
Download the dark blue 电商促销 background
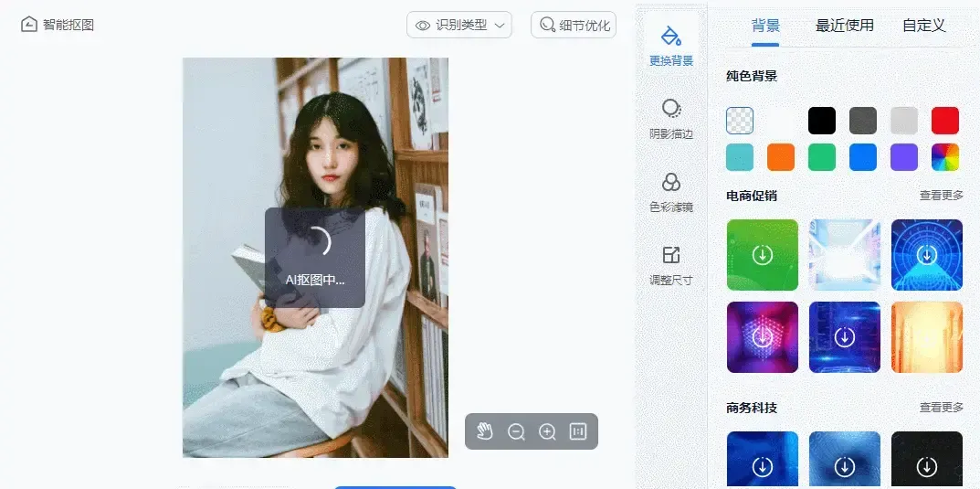tap(845, 337)
